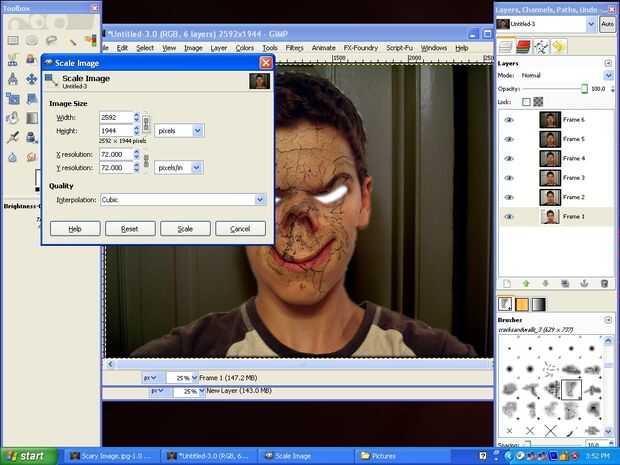
Task: Toggle the lock alpha channel checkerboard
Action: 538,102
